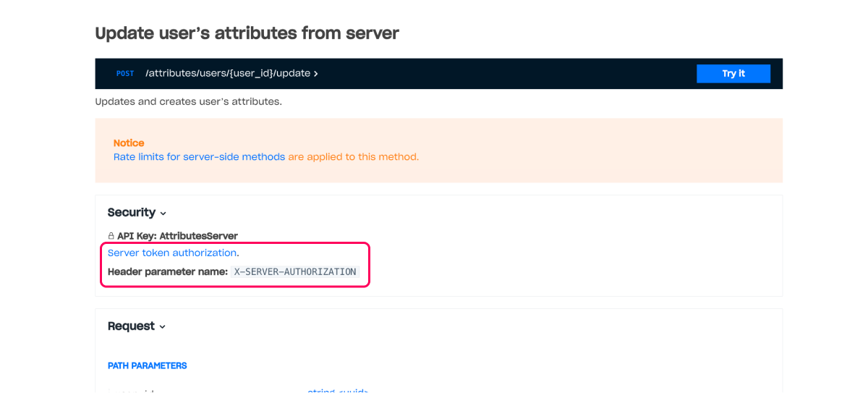The height and width of the screenshot is (393, 868).
Task: Click the X-SERVER-AUTHORIZATION code value
Action: point(295,272)
